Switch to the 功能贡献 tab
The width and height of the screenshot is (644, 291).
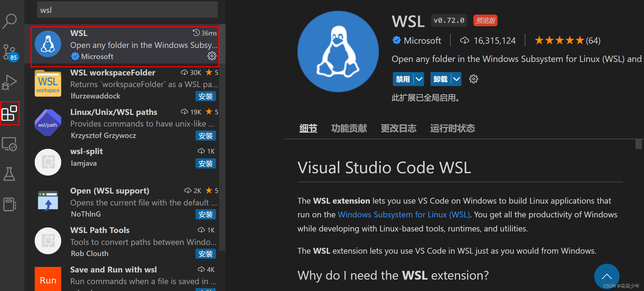pos(349,128)
